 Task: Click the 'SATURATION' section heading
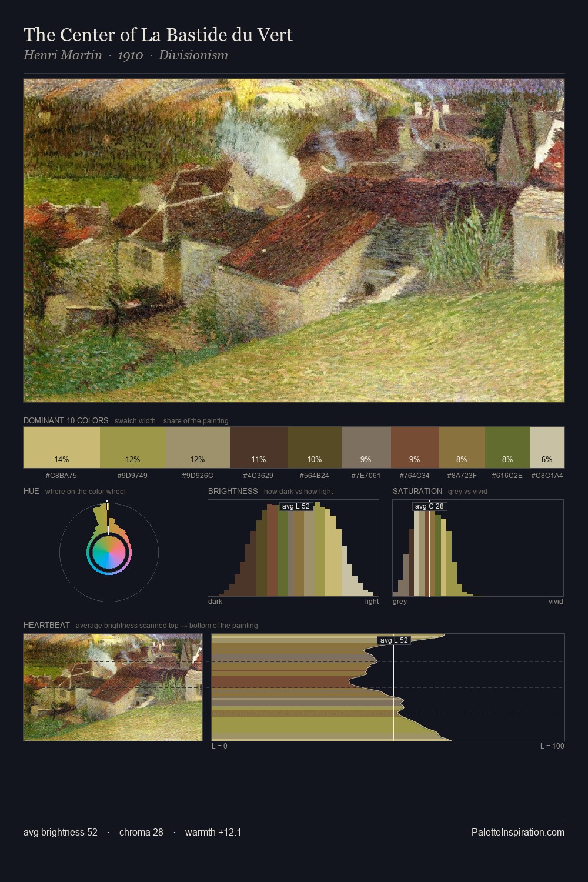417,491
